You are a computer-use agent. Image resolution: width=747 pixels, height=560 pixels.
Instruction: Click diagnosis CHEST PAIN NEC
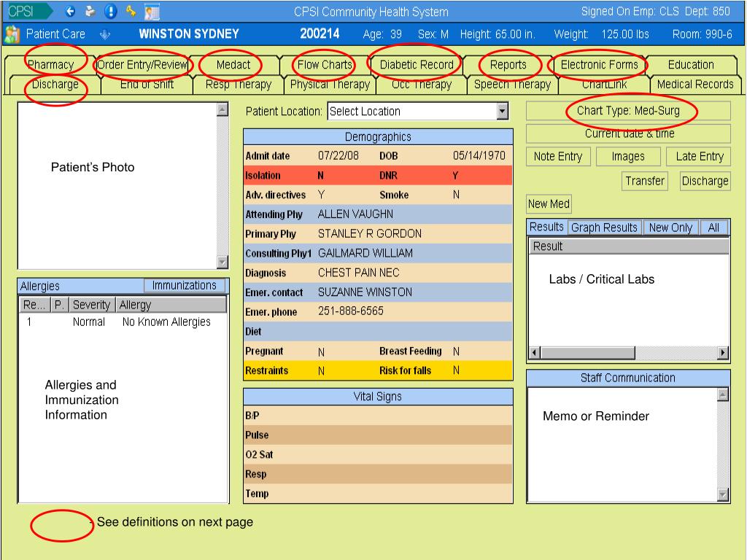pos(358,273)
